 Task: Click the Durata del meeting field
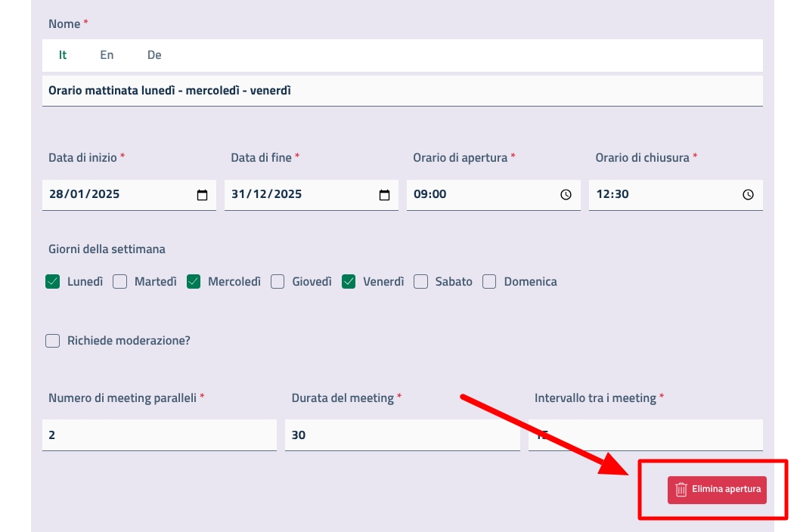point(402,435)
